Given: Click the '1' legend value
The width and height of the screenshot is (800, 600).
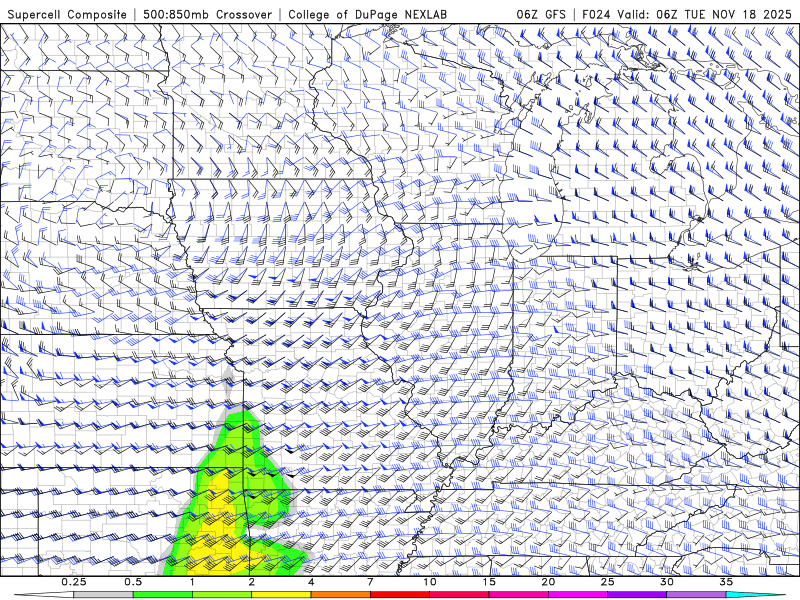Looking at the screenshot, I should pyautogui.click(x=192, y=582).
